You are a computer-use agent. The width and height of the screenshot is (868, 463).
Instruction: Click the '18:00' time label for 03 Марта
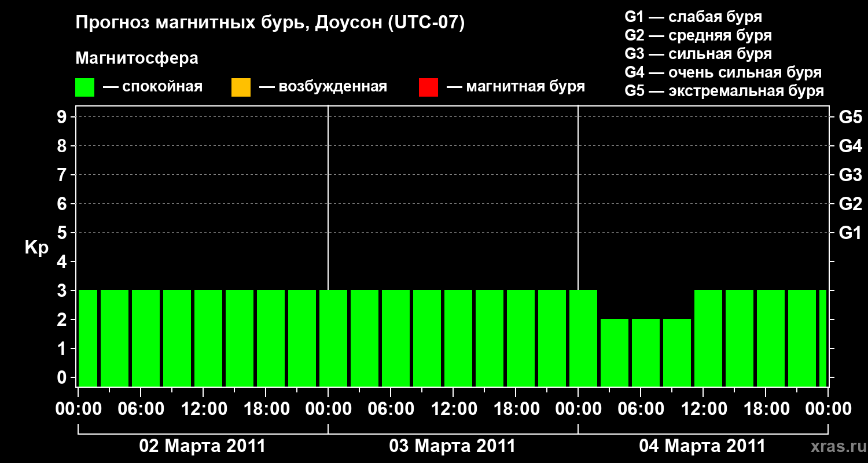(x=516, y=409)
